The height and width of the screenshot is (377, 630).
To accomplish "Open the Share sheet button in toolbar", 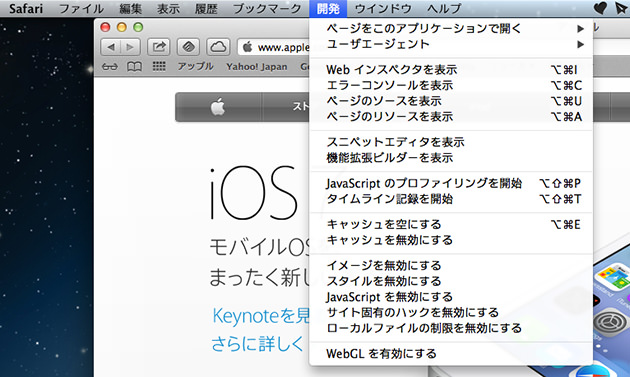I will (159, 47).
